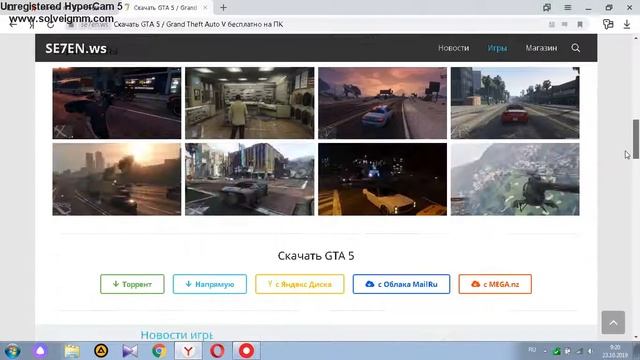Open Google Chrome from the taskbar

(159, 351)
